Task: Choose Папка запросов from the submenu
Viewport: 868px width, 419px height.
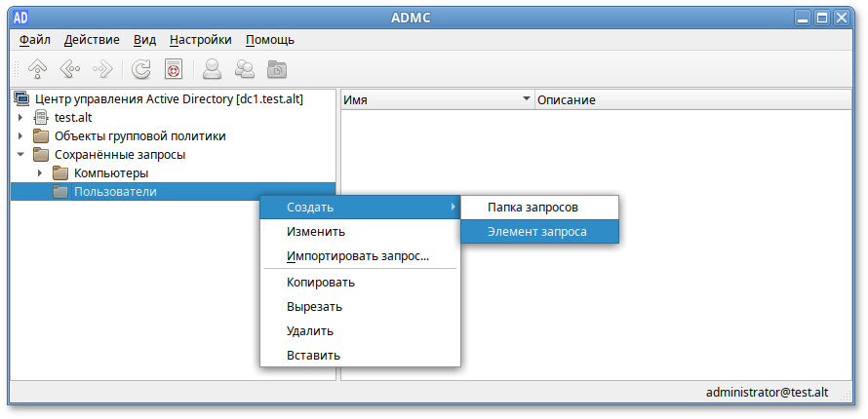Action: coord(539,208)
